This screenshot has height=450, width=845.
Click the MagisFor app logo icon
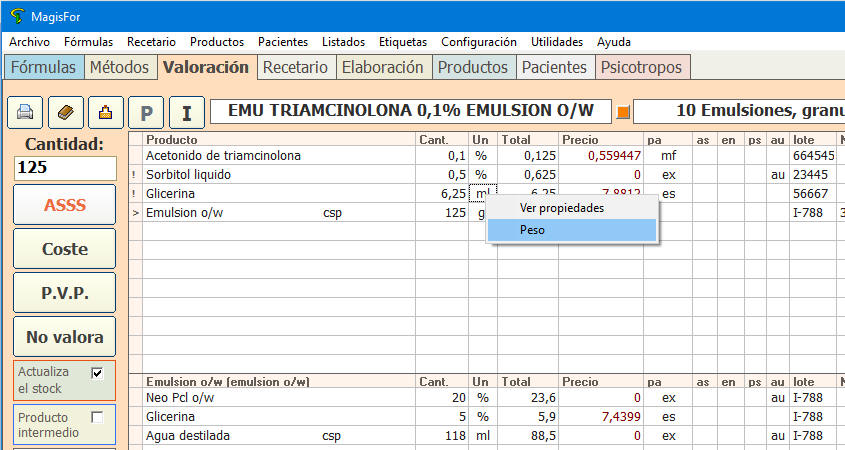point(17,16)
